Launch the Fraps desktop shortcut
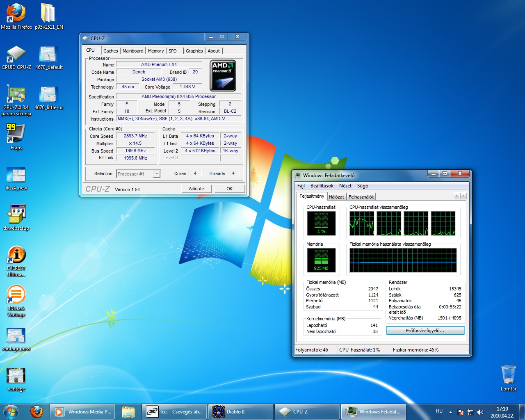 (16, 137)
